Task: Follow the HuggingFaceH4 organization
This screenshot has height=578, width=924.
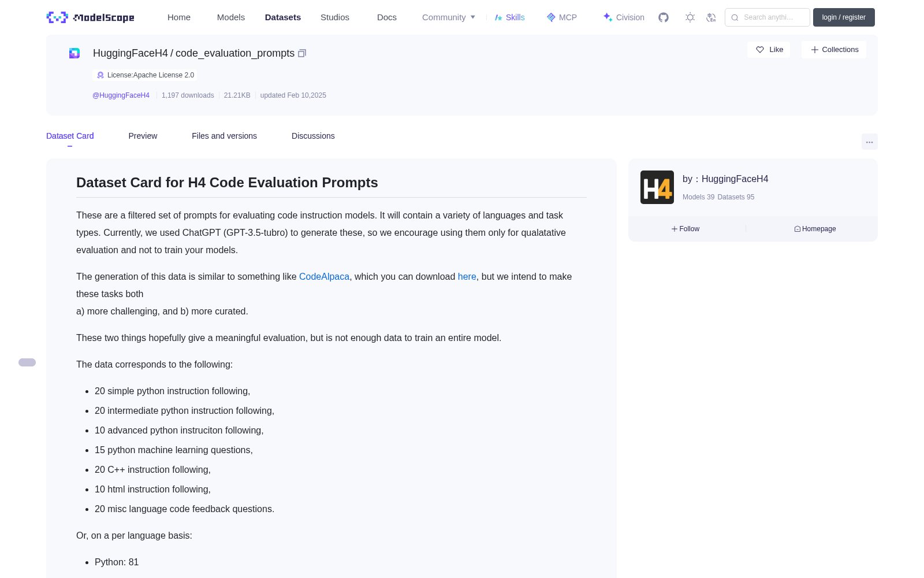Action: pyautogui.click(x=685, y=229)
